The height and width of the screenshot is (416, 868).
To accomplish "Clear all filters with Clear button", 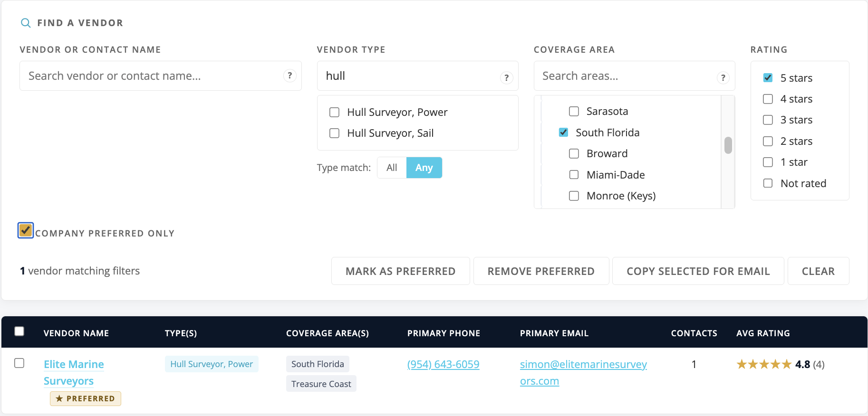I will [x=819, y=271].
